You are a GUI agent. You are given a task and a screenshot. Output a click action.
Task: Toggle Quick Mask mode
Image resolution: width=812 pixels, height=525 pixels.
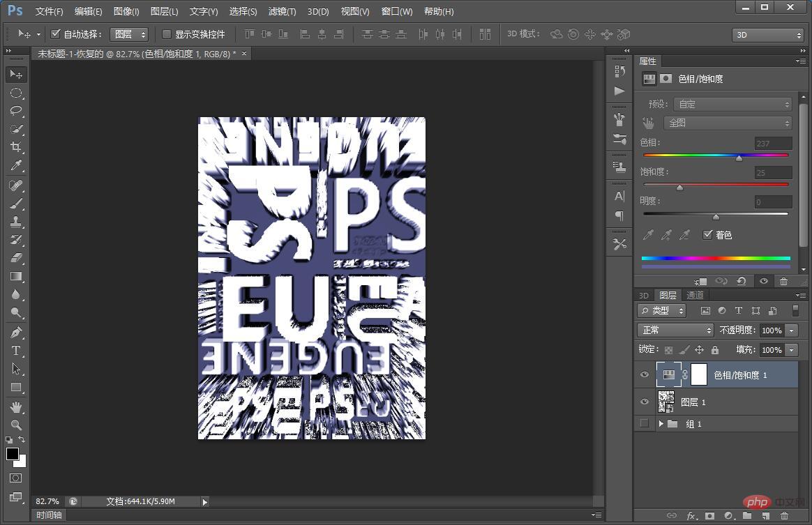(x=15, y=478)
